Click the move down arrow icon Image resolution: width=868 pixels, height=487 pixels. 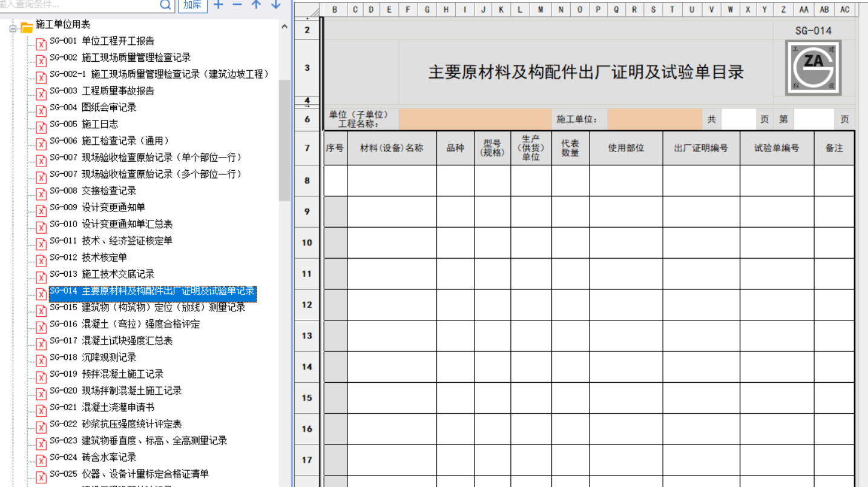pos(275,4)
